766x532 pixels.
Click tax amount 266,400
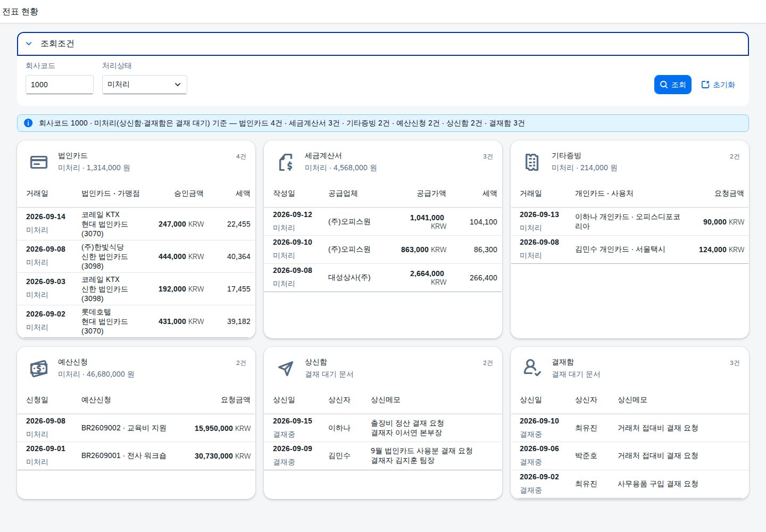point(484,278)
